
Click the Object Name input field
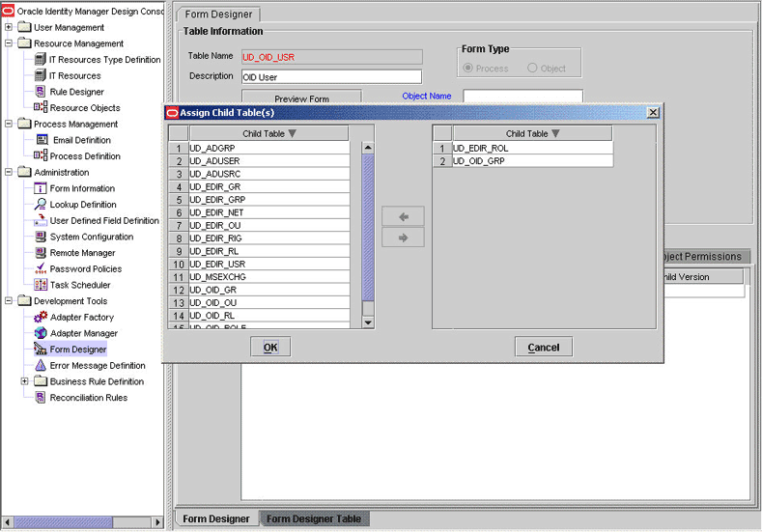pyautogui.click(x=522, y=97)
